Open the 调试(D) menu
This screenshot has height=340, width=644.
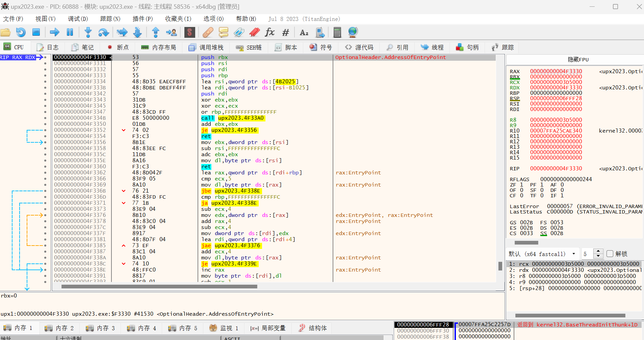pos(78,19)
